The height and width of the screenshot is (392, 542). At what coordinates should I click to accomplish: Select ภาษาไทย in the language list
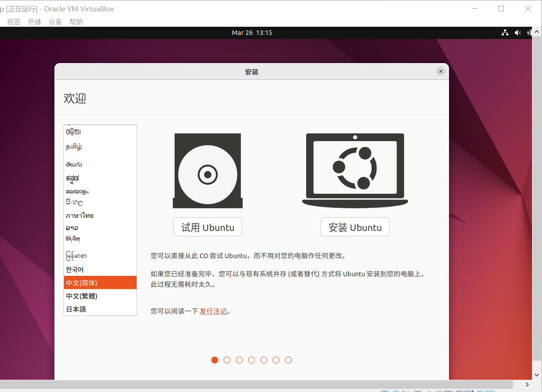coord(100,216)
